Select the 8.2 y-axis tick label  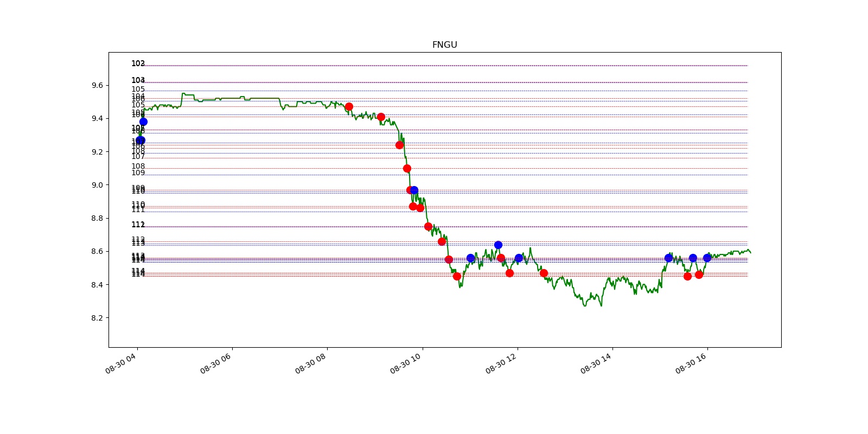97,318
